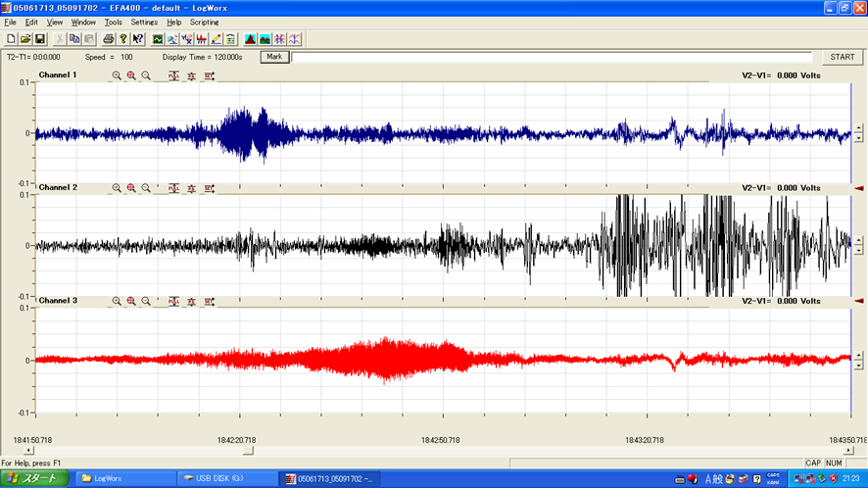Click the mark text input field
The height and width of the screenshot is (488, 868).
[x=552, y=57]
